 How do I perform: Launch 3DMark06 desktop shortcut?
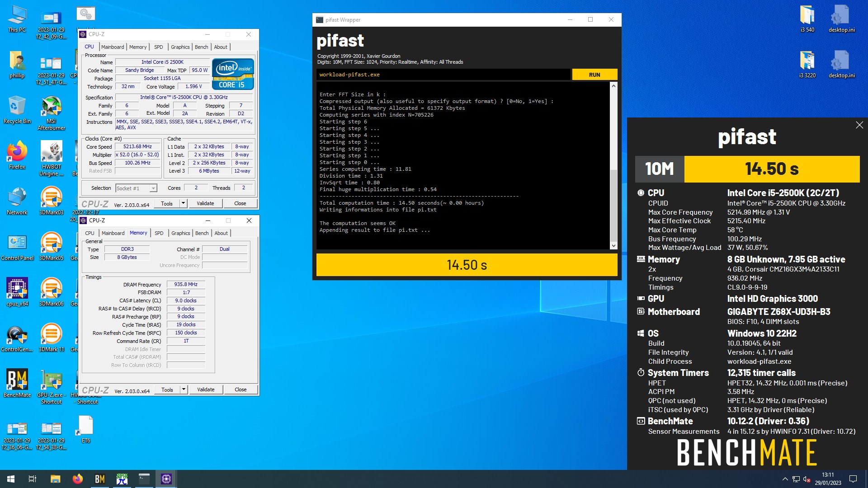click(52, 293)
